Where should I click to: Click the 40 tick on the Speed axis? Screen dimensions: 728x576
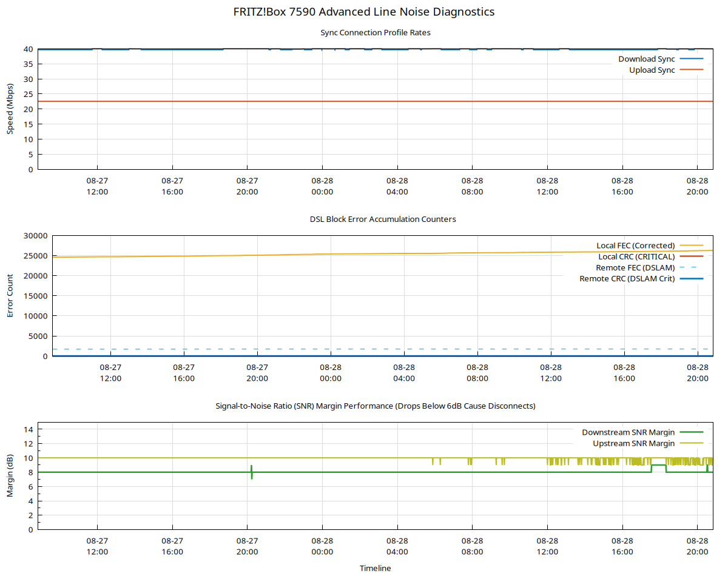coord(28,49)
